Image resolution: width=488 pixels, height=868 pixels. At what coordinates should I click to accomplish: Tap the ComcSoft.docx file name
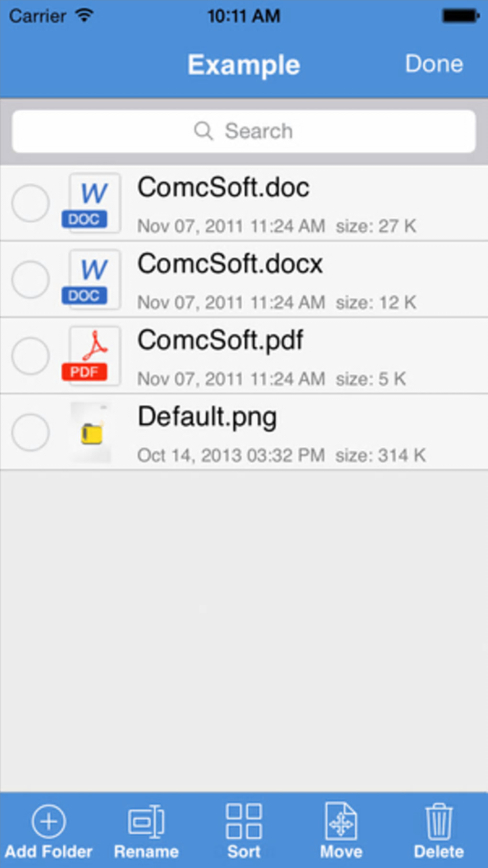[230, 264]
